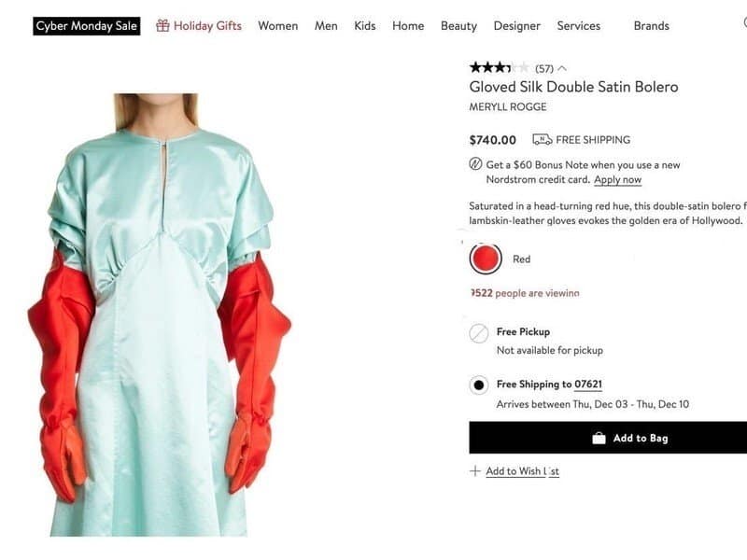Select the Free Pickup radio option
Viewport: 747px width, 560px height.
(479, 333)
